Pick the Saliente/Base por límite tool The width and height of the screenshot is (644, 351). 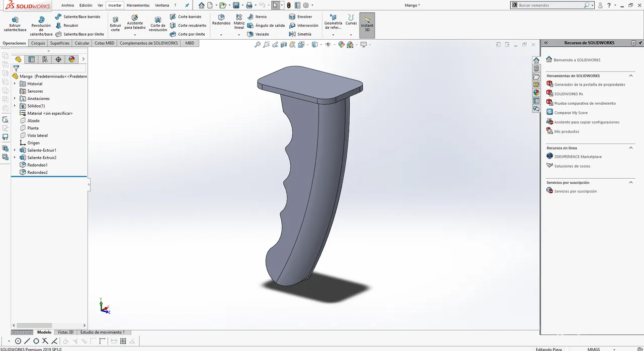79,34
